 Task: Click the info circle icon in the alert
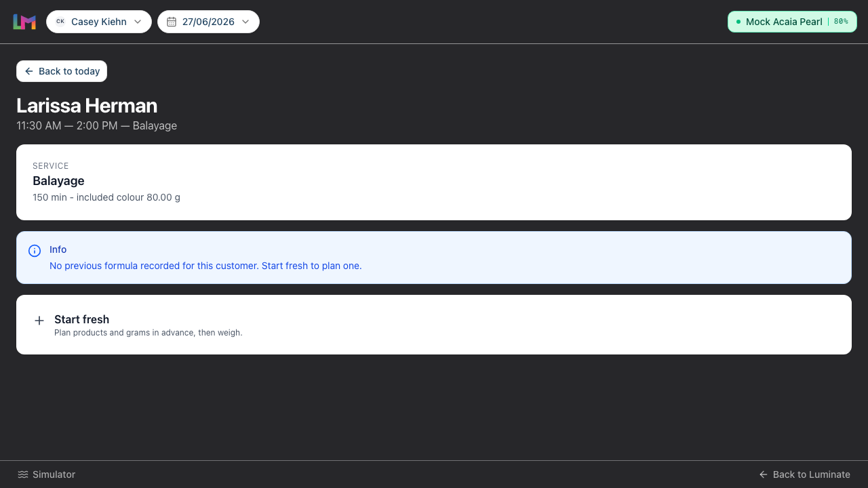point(35,251)
